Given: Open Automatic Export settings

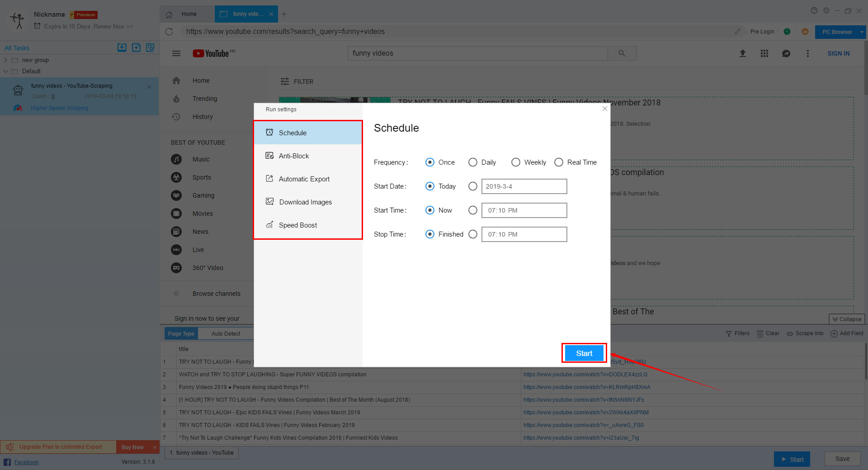Looking at the screenshot, I should point(308,179).
